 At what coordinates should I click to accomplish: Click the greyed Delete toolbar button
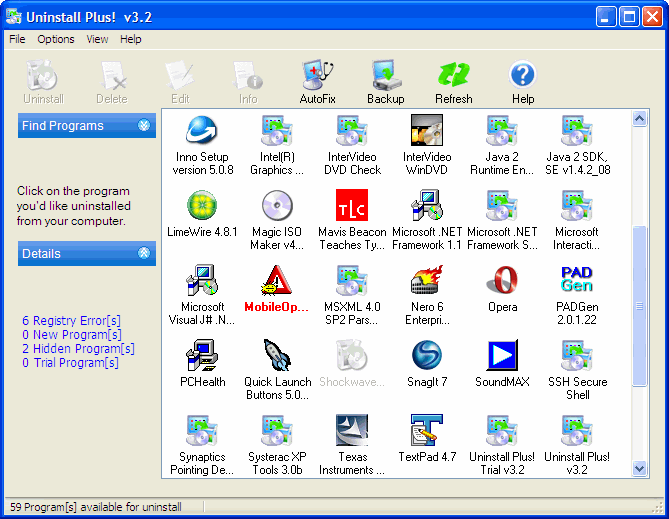tap(112, 82)
